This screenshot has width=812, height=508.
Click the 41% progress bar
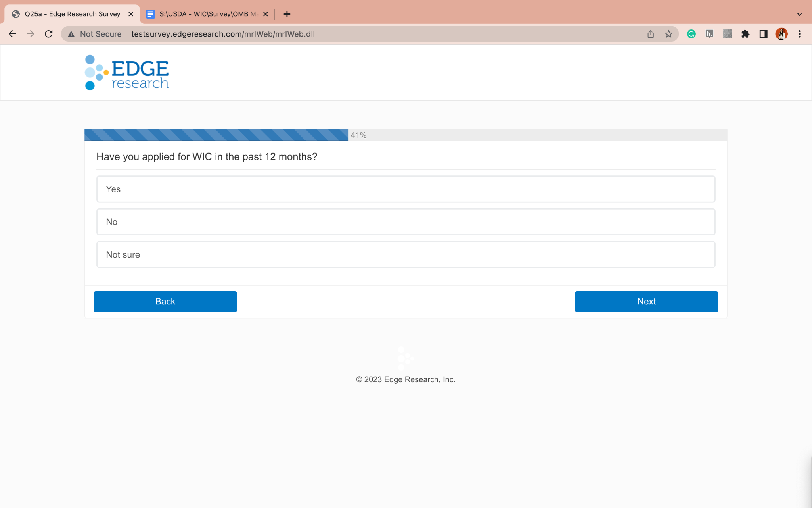tap(216, 135)
